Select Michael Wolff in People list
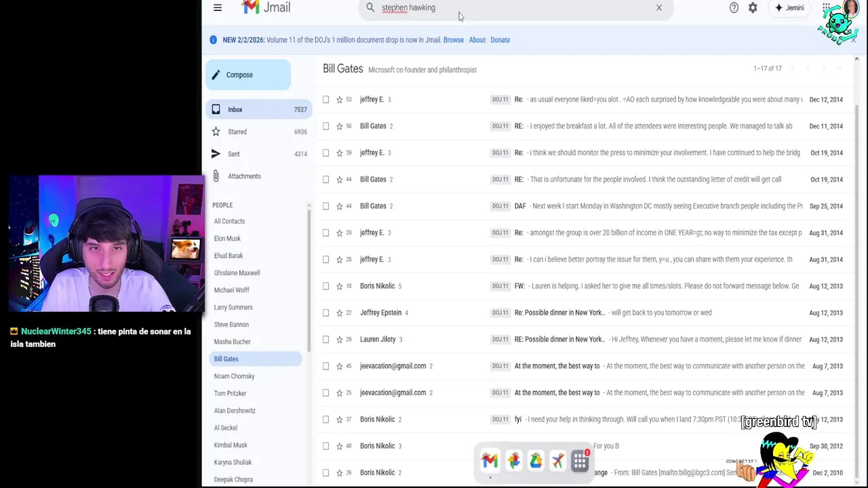868x488 pixels. tap(231, 290)
